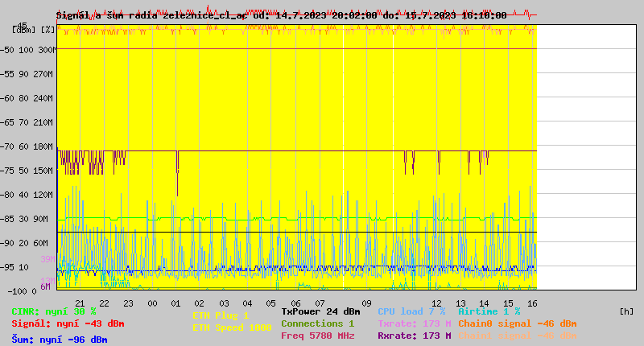Click the '-80 40 120M' axis label
Image resolution: width=644 pixels, height=346 pixels.
pos(27,195)
